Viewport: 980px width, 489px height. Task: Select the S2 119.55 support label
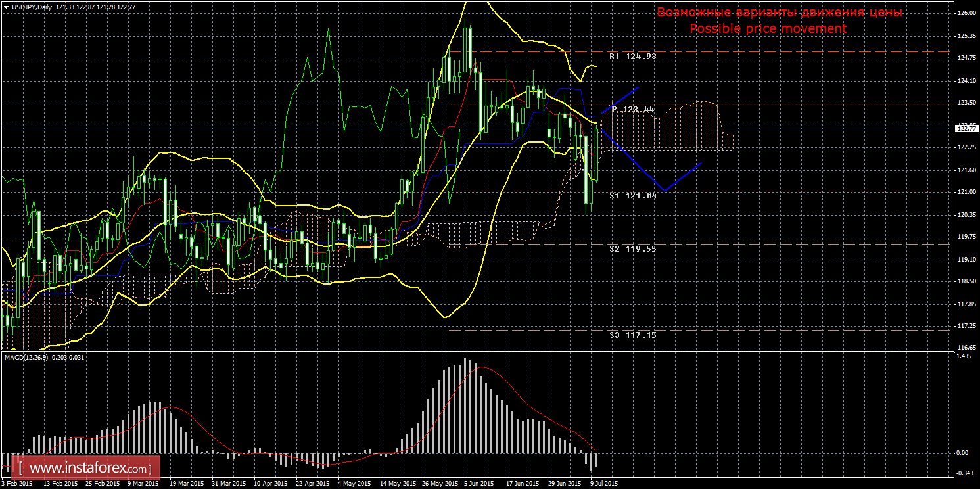coord(632,249)
